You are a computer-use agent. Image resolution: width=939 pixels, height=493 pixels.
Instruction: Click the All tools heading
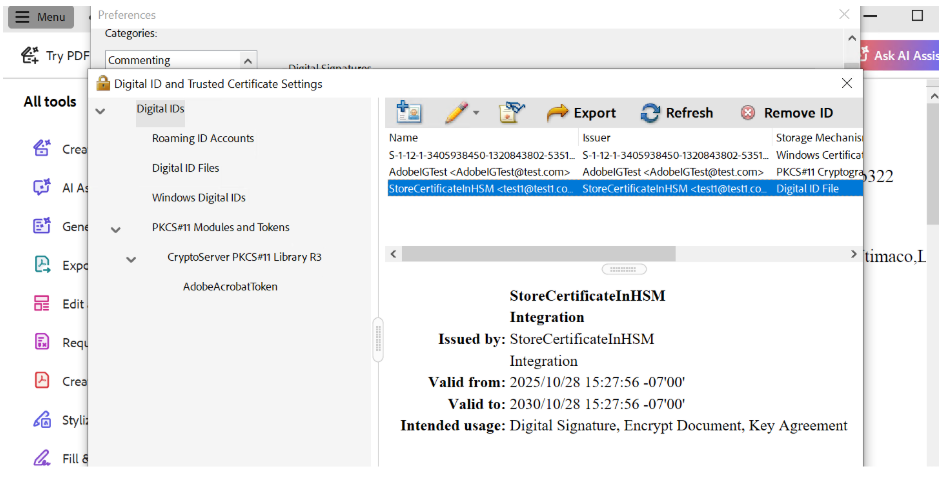pyautogui.click(x=50, y=102)
